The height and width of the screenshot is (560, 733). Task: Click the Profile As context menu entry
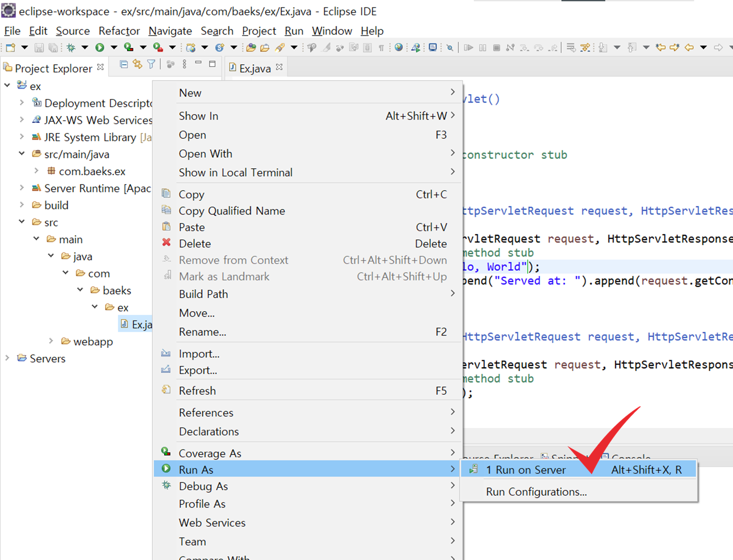308,504
